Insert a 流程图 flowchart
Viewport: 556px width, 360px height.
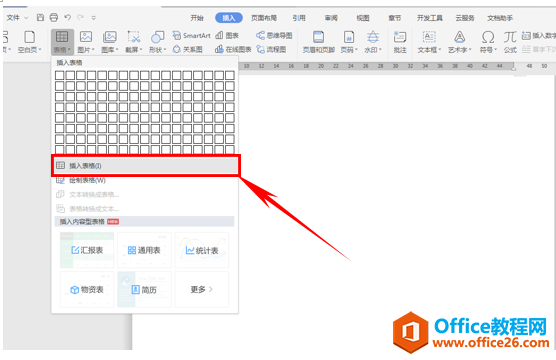[271, 49]
